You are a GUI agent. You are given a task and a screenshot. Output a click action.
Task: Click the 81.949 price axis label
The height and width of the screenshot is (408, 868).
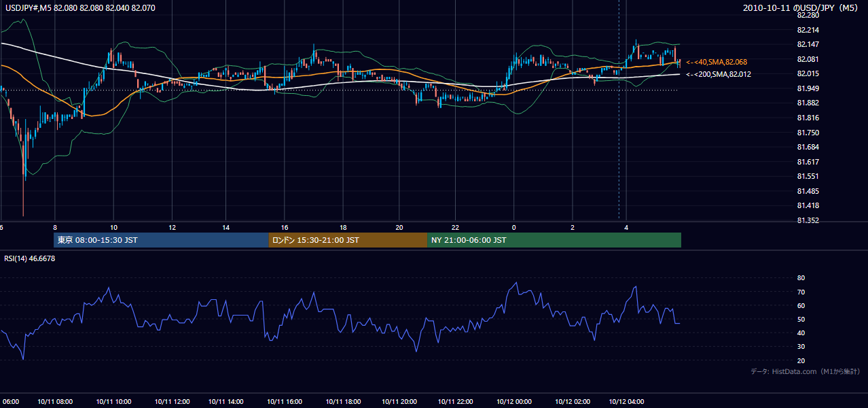(x=808, y=88)
